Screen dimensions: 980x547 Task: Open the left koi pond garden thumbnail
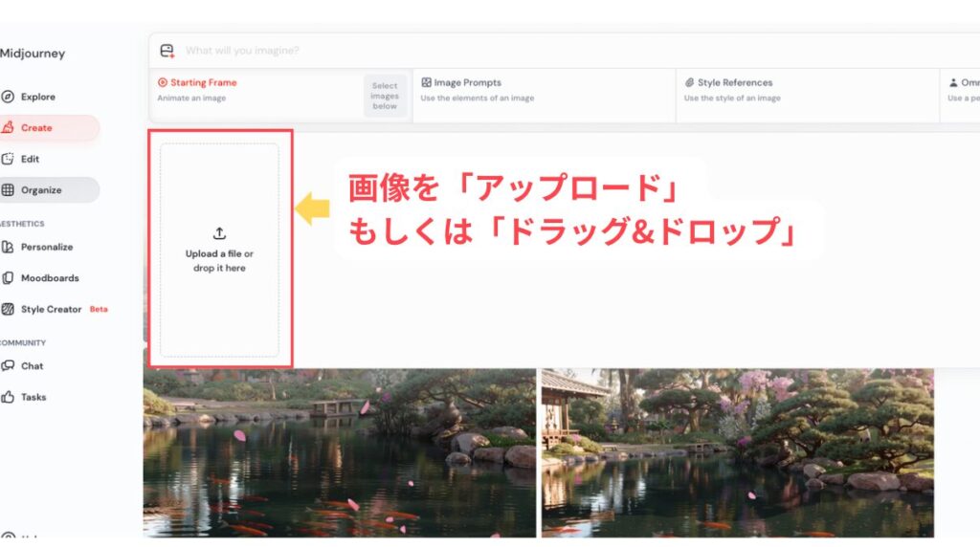[x=339, y=452]
